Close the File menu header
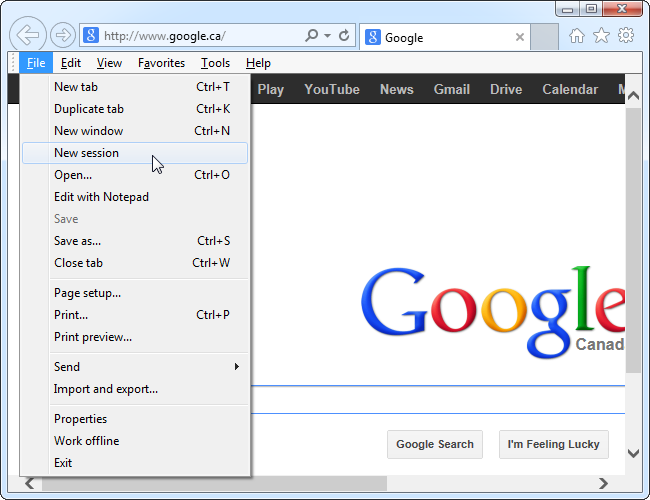Screen dimensions: 650x500 36,63
